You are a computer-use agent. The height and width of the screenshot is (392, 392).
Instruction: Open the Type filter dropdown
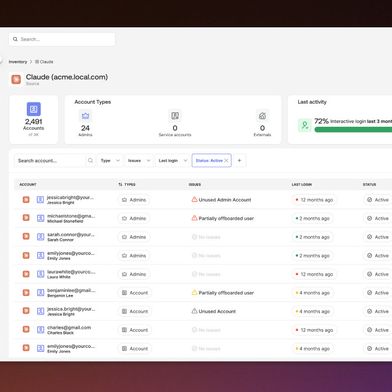[x=110, y=160]
